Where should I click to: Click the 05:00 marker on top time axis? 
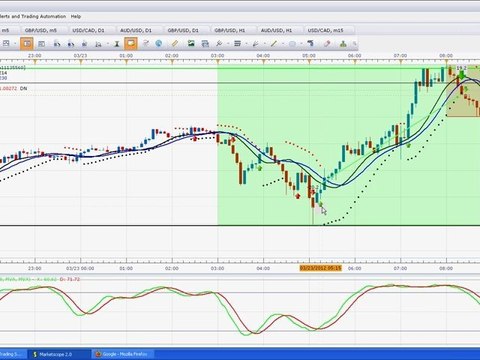coord(309,56)
